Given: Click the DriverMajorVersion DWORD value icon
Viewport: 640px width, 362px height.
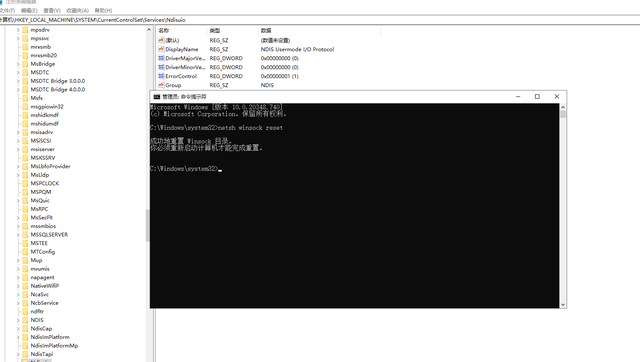Looking at the screenshot, I should tap(161, 58).
